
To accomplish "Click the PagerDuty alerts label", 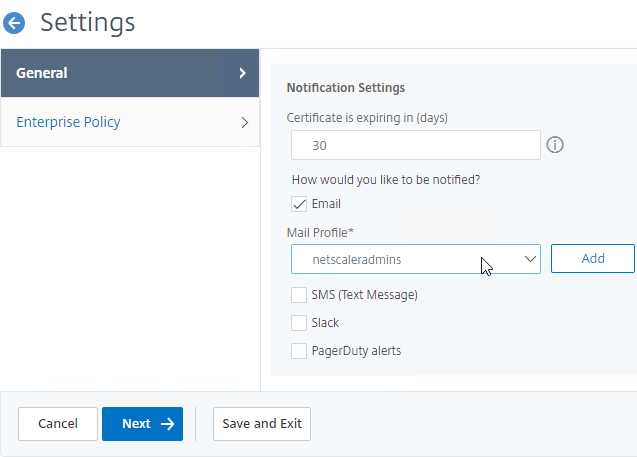I will click(356, 351).
